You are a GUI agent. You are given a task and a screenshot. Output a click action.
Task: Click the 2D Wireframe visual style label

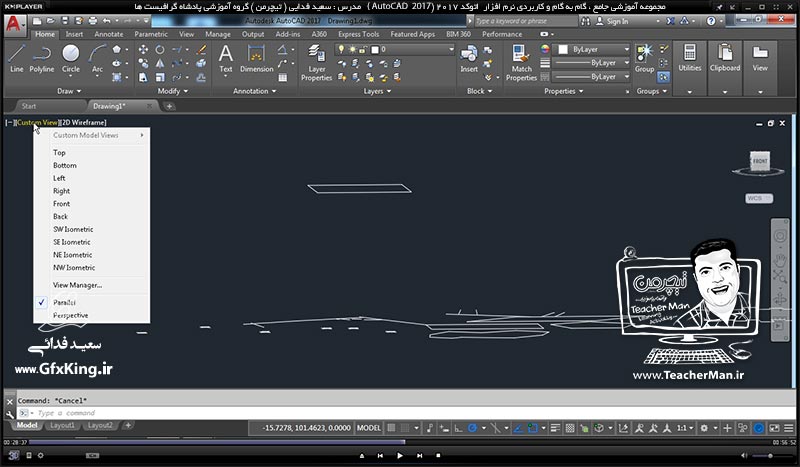(84, 122)
